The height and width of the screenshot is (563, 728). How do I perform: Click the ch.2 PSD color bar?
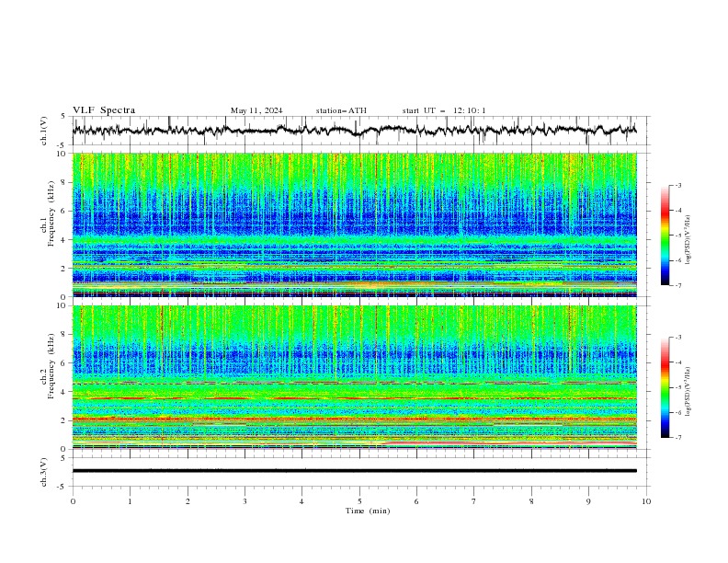pyautogui.click(x=665, y=387)
